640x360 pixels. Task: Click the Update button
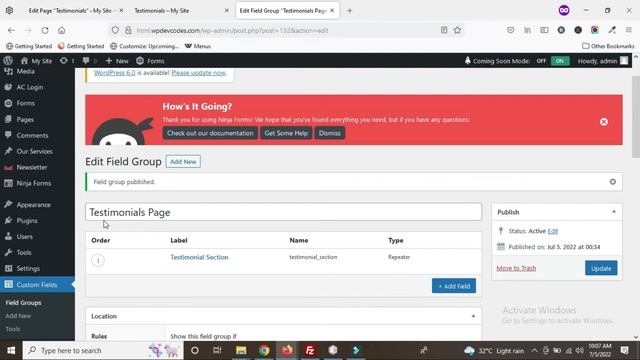coord(601,268)
